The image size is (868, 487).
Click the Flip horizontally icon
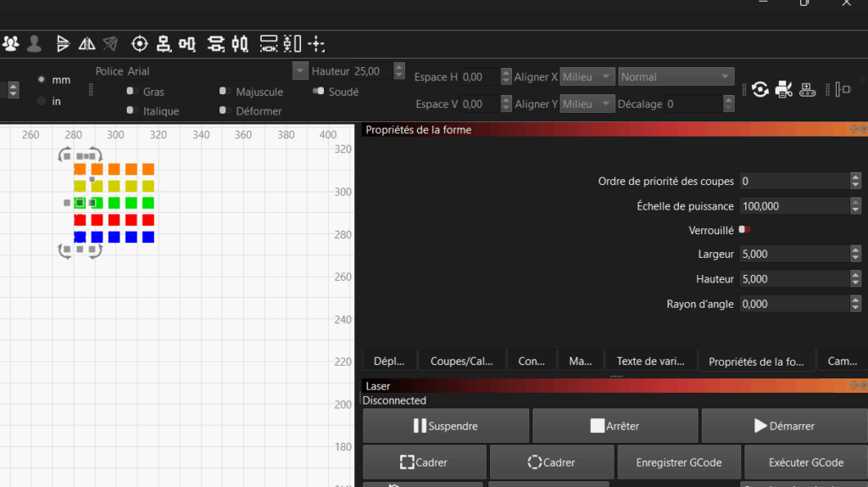click(86, 43)
